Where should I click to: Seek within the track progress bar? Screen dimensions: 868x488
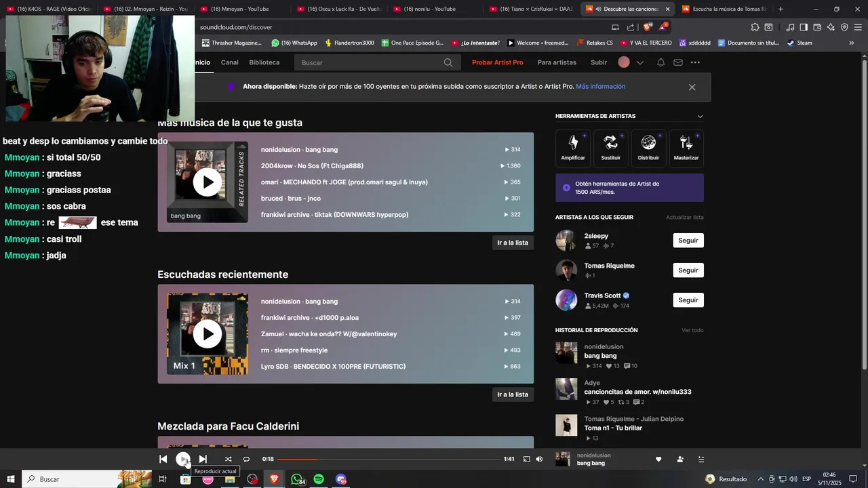tap(389, 459)
